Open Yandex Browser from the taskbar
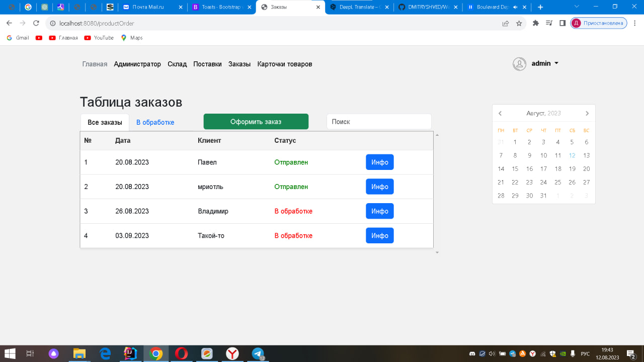The height and width of the screenshot is (362, 644). coord(232,353)
